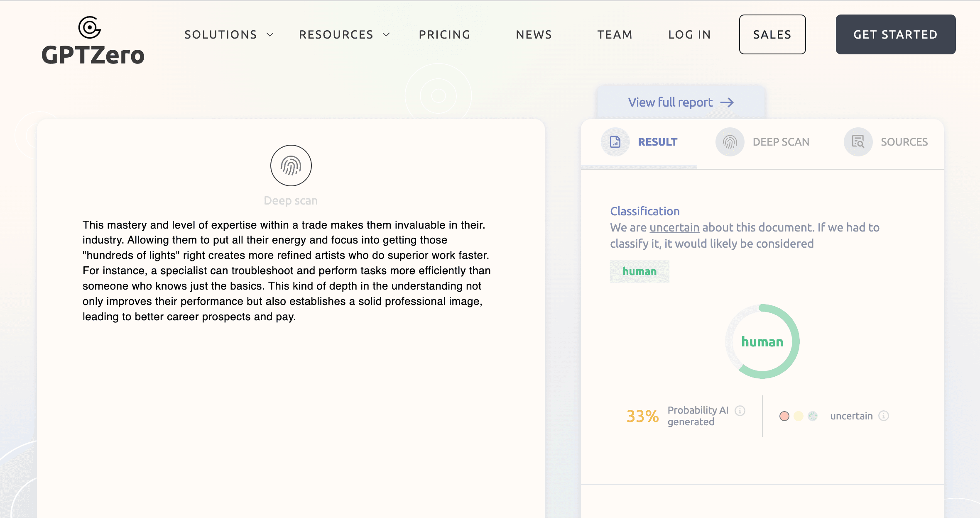Click the red confidence indicator dot

coord(784,416)
